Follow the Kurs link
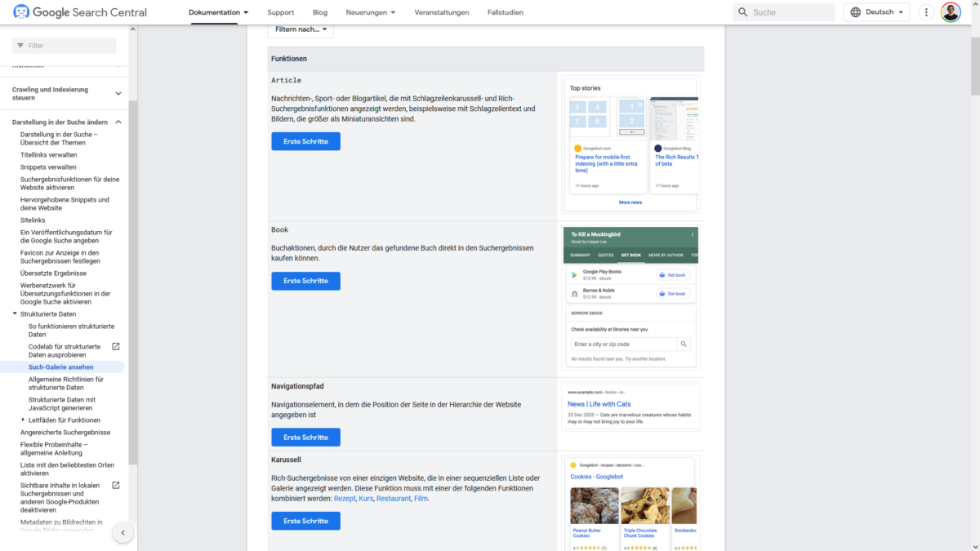The height and width of the screenshot is (551, 980). (366, 498)
